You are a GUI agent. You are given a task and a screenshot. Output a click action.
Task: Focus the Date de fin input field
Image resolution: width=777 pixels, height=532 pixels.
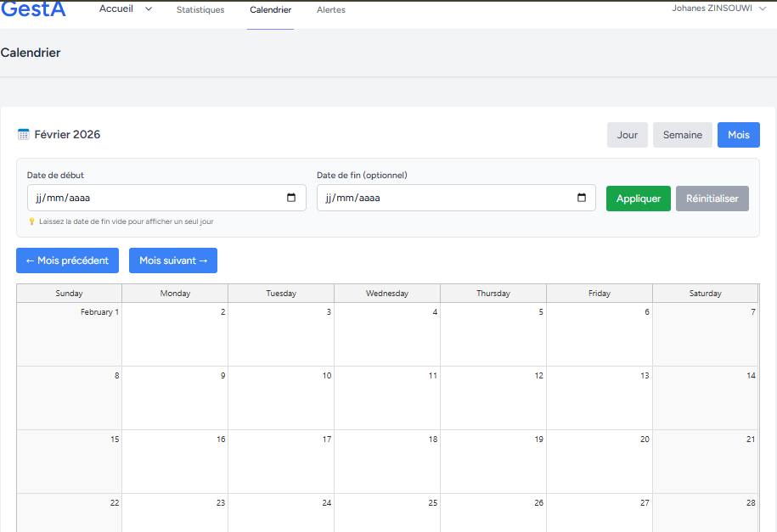[442, 198]
